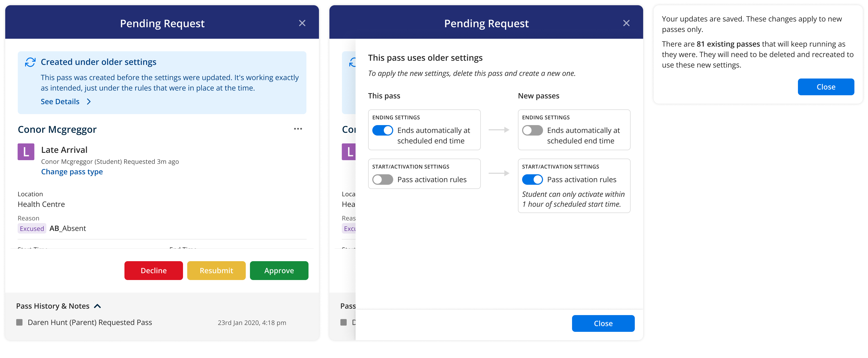Open the three-dot menu for Conor Mcgreggor
Screen dimensions: 868x358
[x=298, y=129]
